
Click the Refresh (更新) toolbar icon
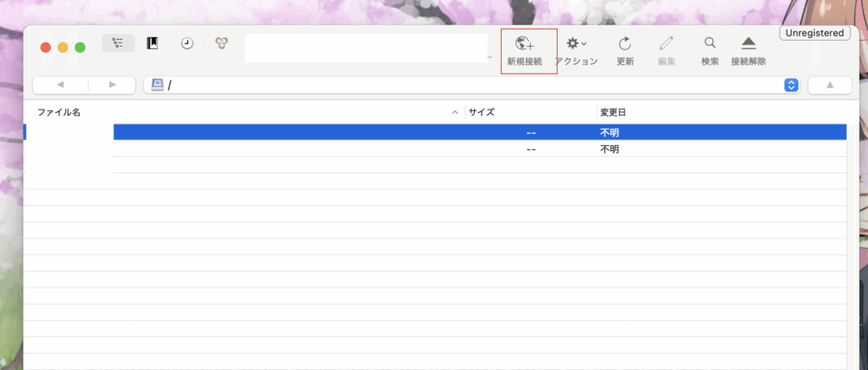[x=625, y=44]
